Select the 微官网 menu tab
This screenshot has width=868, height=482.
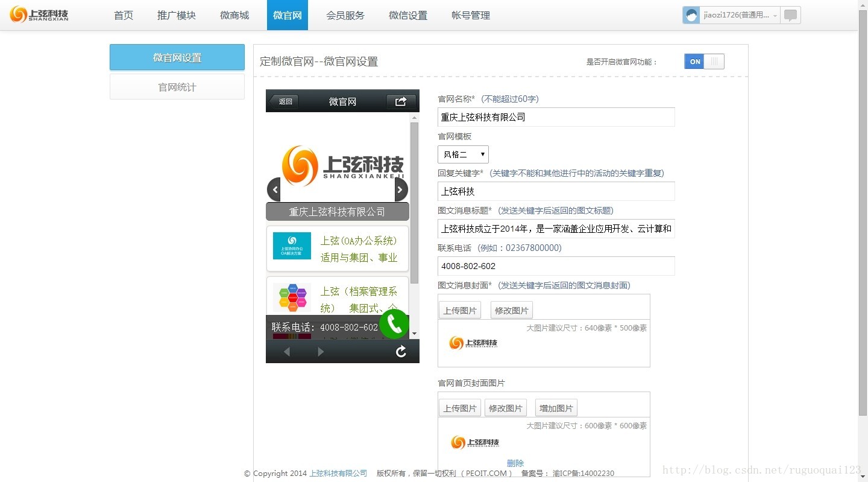point(288,15)
